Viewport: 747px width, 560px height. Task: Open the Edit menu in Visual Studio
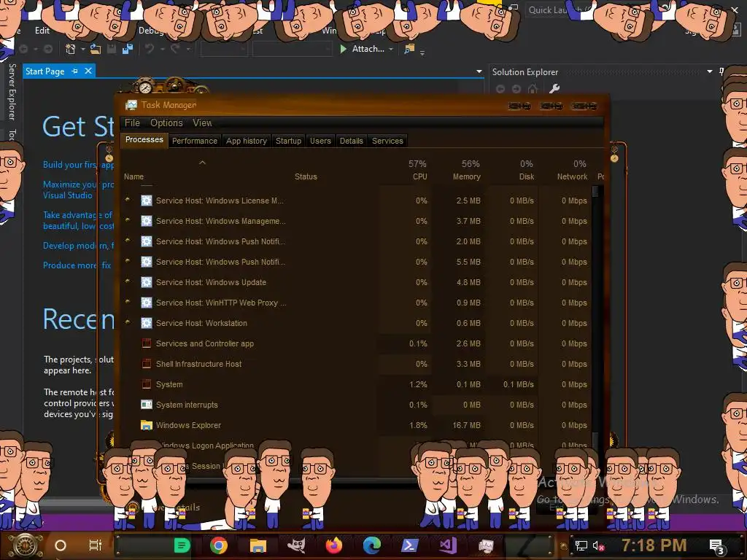(42, 31)
